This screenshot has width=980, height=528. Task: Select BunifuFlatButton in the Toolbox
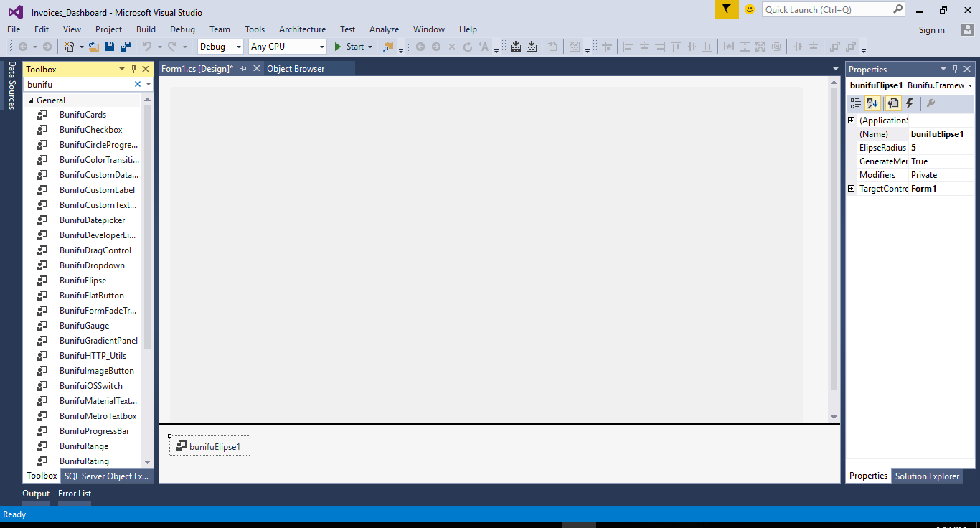[x=92, y=296]
